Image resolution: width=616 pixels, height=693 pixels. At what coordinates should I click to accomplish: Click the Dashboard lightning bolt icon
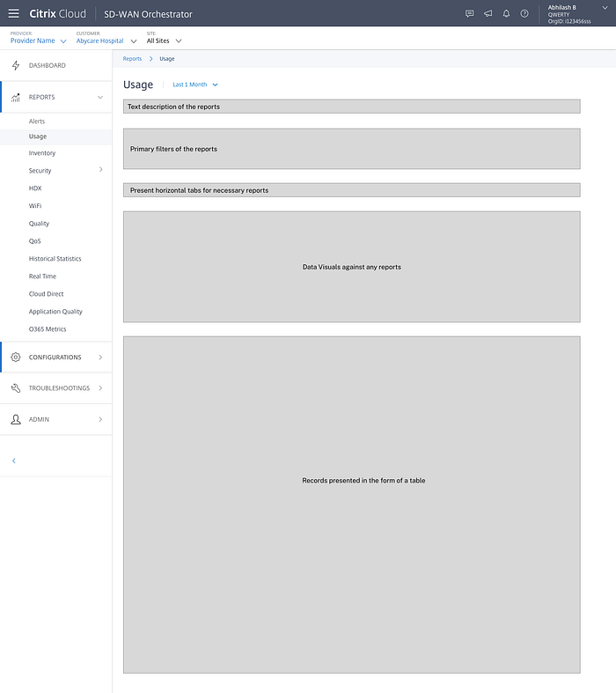click(x=16, y=65)
